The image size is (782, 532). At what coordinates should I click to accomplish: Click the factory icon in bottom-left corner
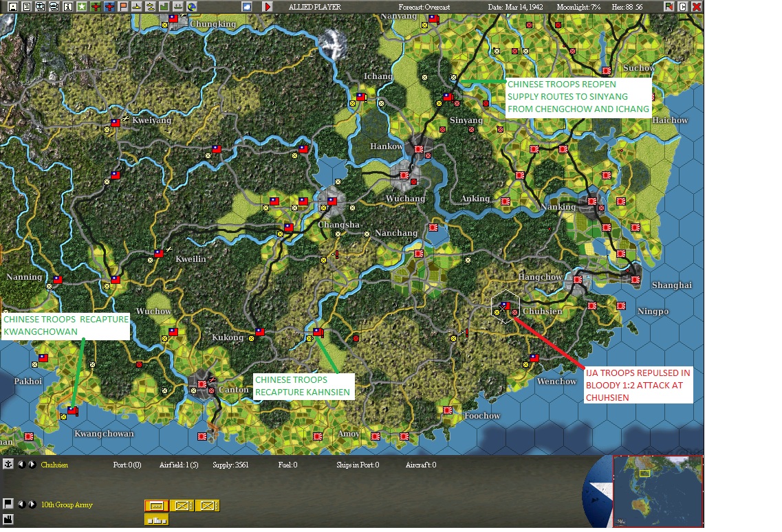tap(8, 520)
